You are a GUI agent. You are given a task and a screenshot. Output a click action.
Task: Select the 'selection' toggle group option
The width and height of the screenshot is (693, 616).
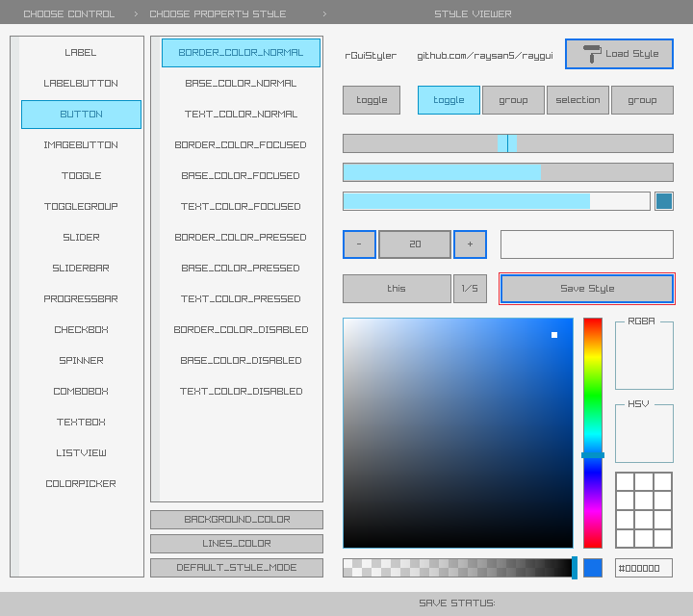click(577, 100)
